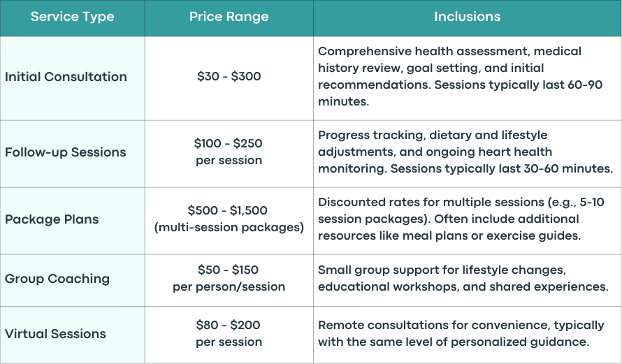Click the discounted rates description text
This screenshot has width=622, height=364.
click(461, 219)
